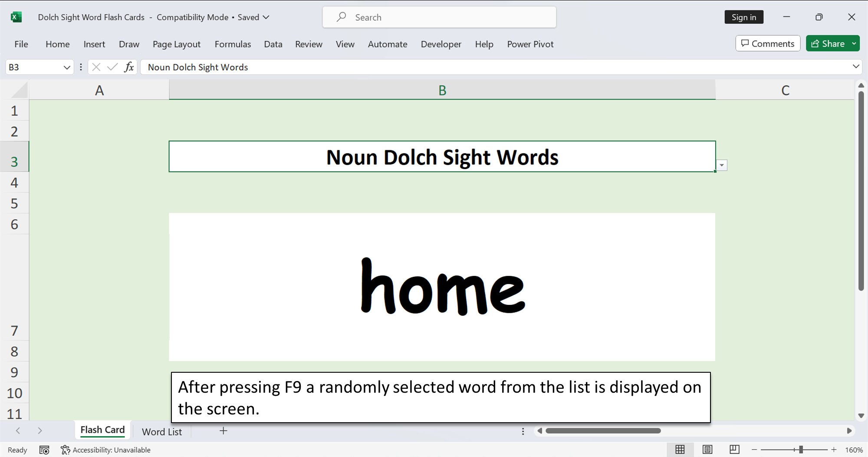Screen dimensions: 868x457
Task: Open the dropdown beside the Noun title cell
Action: pyautogui.click(x=722, y=165)
